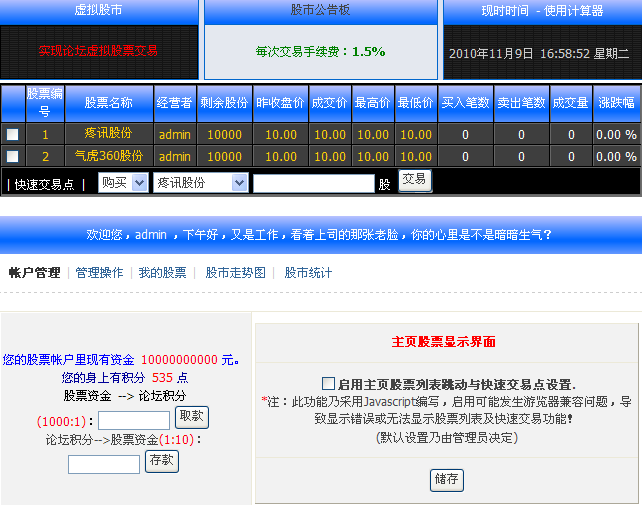Open the 股市走势图 tab
This screenshot has height=505, width=642.
pos(235,273)
